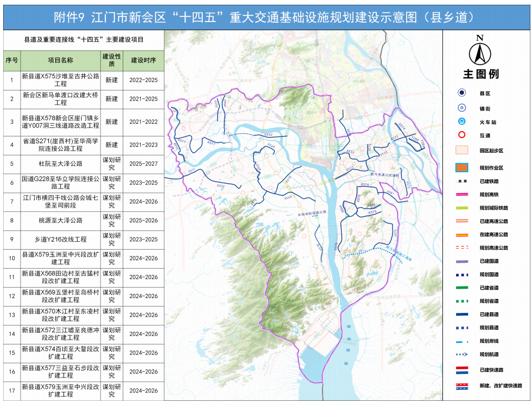Click the date 2021-2023 in row 4

tap(143, 145)
